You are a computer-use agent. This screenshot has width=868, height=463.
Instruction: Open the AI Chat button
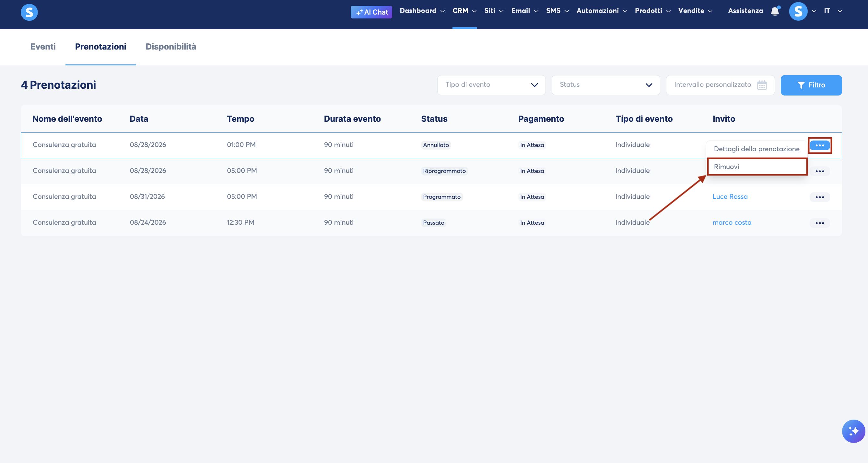pyautogui.click(x=371, y=12)
